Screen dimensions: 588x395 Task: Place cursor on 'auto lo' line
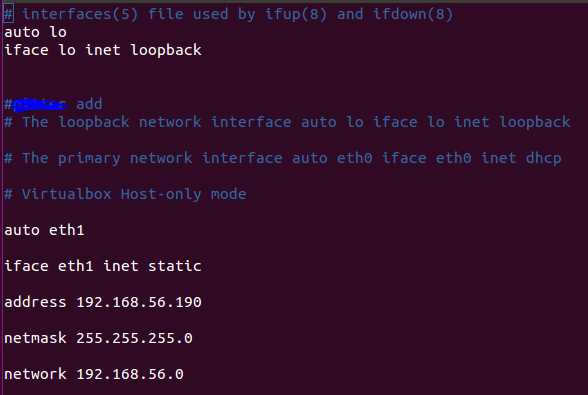coord(35,32)
